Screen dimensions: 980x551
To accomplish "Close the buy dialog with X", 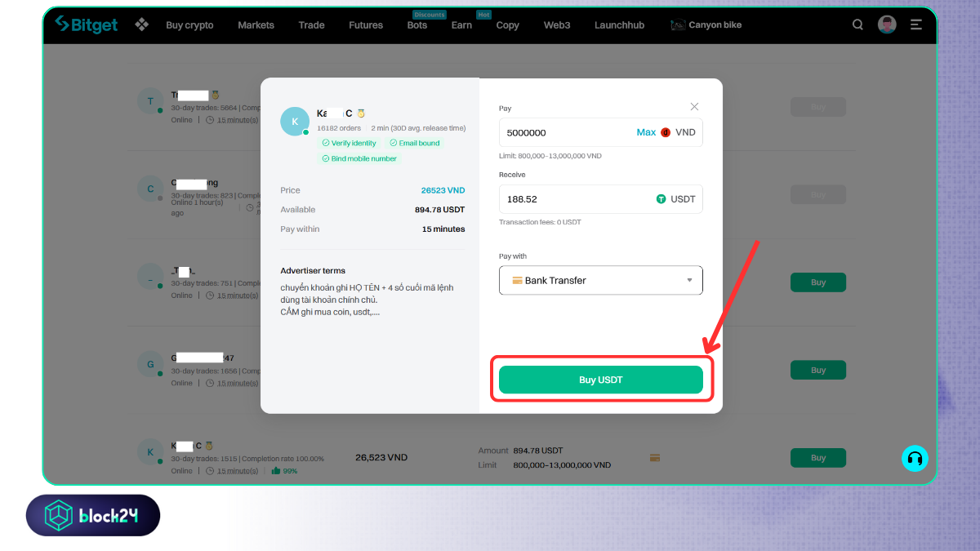I will tap(694, 107).
